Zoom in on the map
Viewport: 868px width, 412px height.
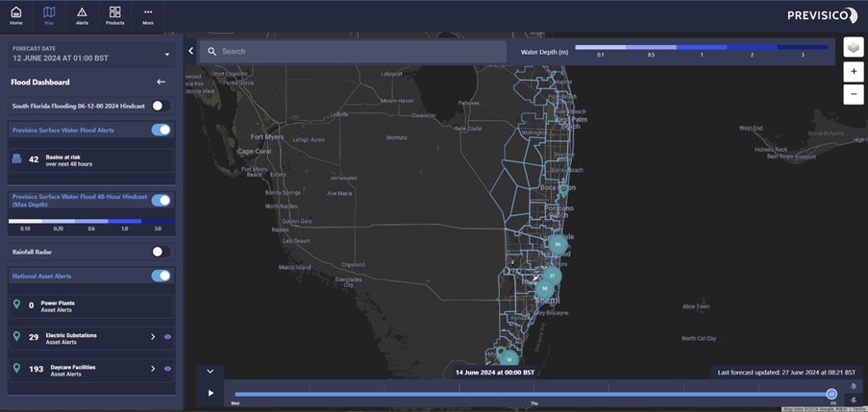pos(854,71)
